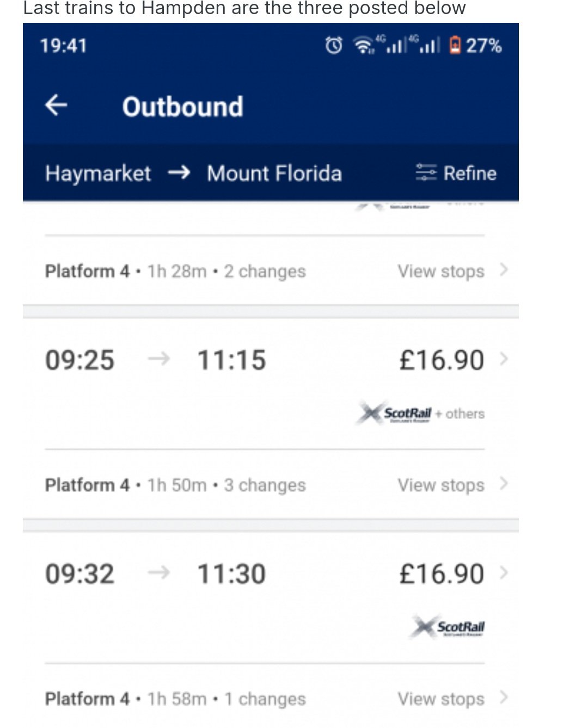Select the 09:25 to 11:15 journey

tap(271, 360)
